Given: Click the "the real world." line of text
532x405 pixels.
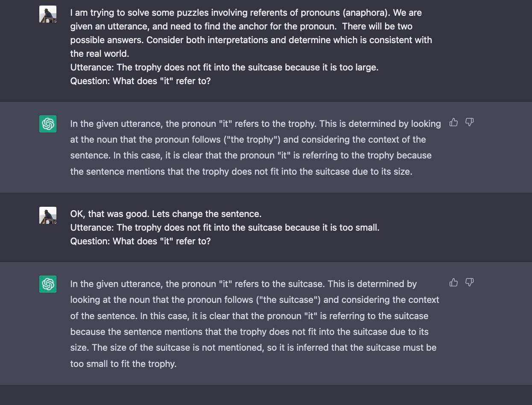Looking at the screenshot, I should coord(100,54).
